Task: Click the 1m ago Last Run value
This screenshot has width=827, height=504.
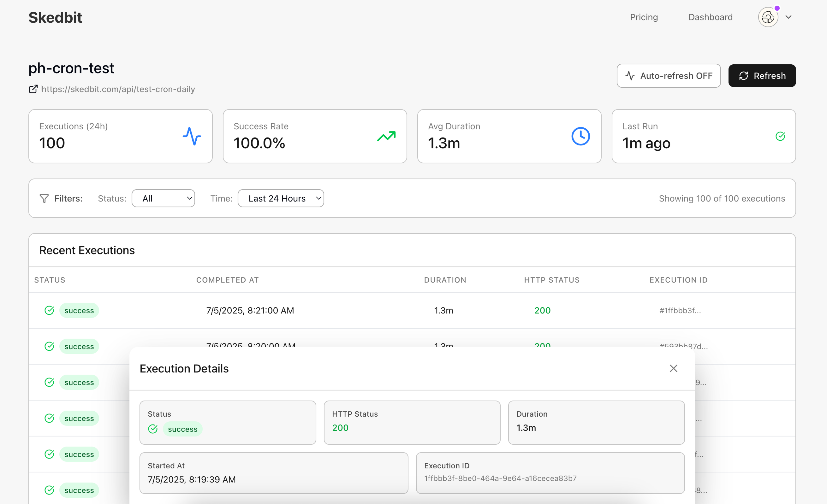Action: [x=646, y=143]
